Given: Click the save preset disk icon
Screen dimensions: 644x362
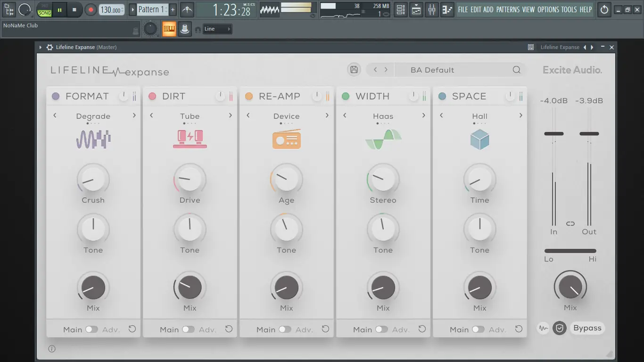Looking at the screenshot, I should (x=354, y=69).
